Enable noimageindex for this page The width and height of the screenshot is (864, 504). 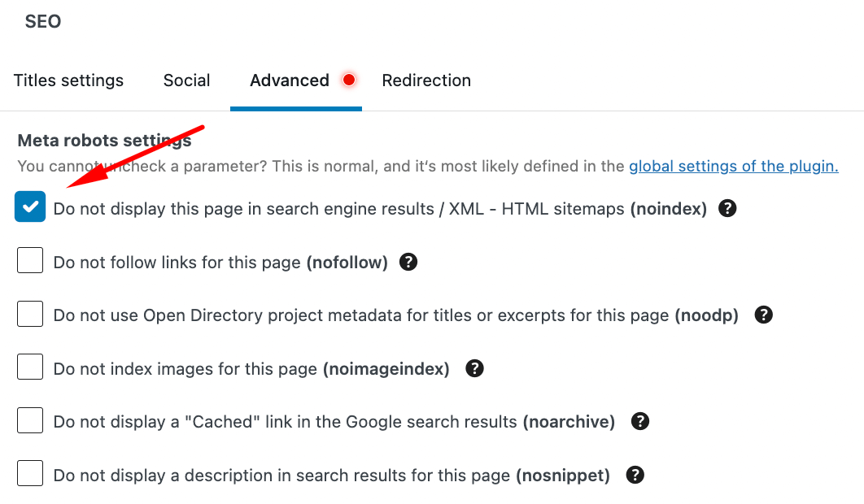30,367
